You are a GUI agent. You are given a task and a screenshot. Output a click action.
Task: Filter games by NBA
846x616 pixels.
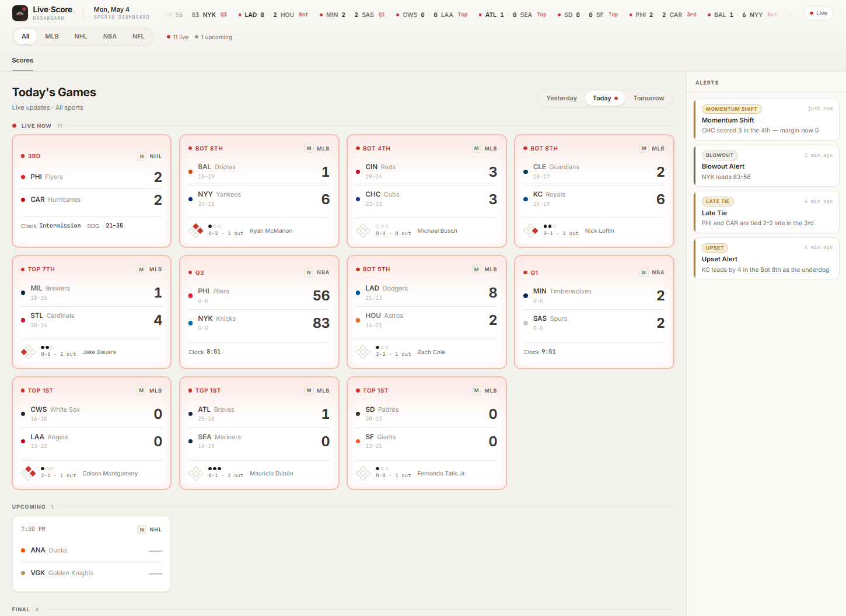[x=110, y=37]
